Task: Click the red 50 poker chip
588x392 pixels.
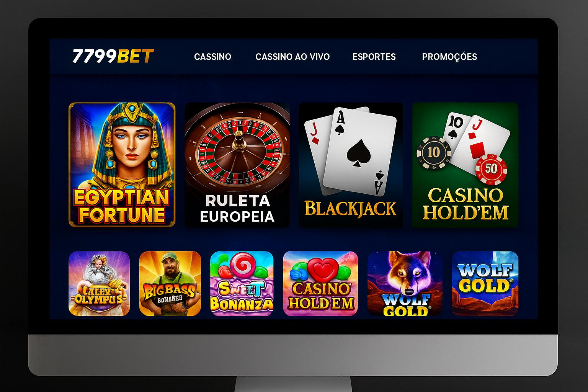Action: pyautogui.click(x=491, y=169)
